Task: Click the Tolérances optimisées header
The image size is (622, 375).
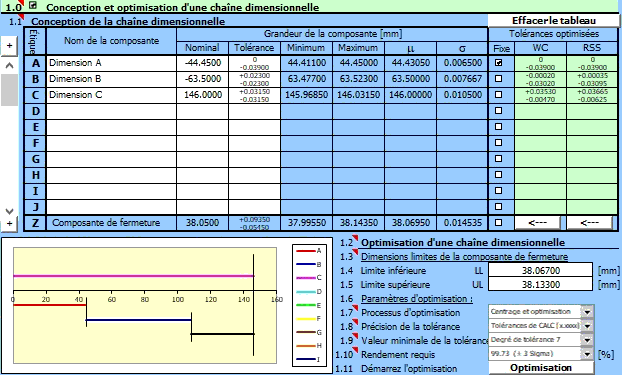Action: tap(554, 34)
